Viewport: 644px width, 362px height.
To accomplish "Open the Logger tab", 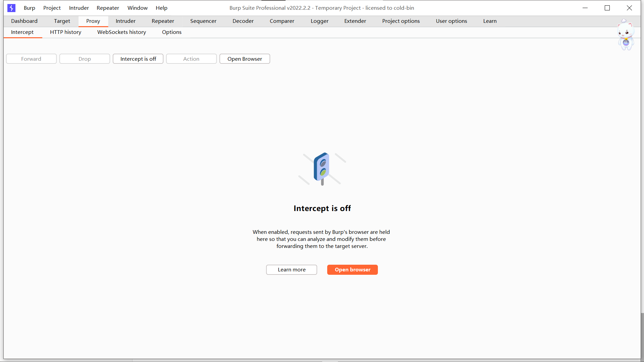I will point(319,21).
